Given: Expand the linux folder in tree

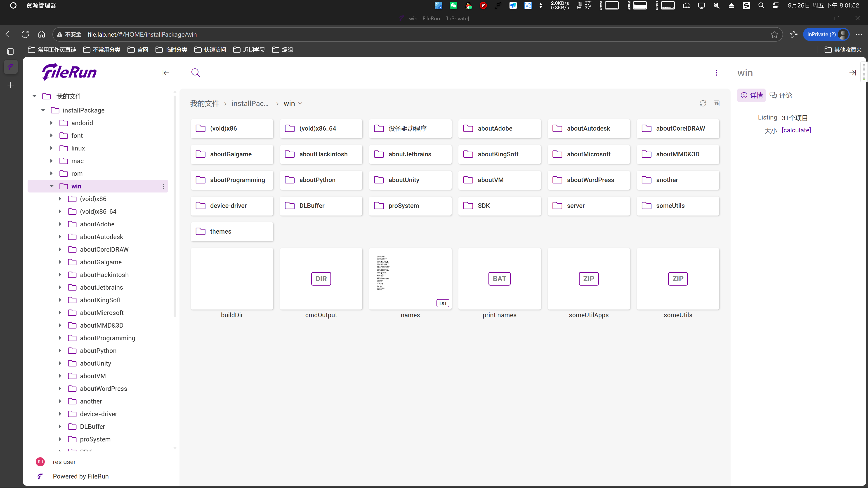Looking at the screenshot, I should pyautogui.click(x=52, y=148).
